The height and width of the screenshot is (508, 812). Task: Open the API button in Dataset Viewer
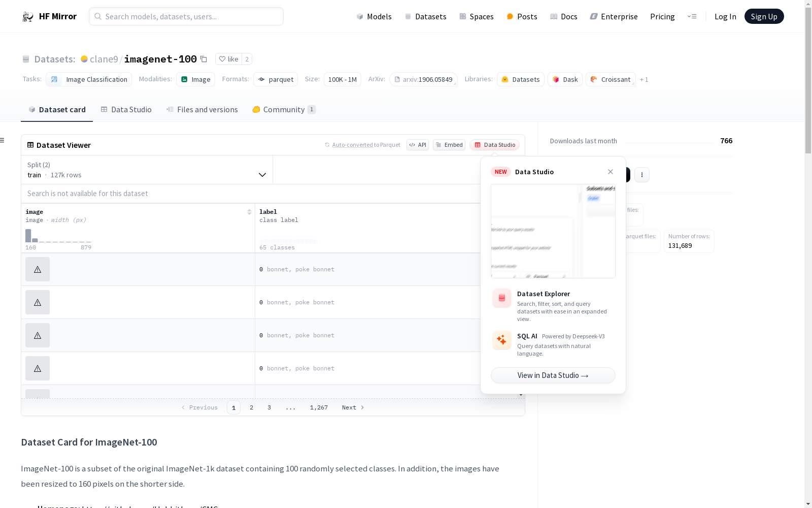[x=418, y=145]
